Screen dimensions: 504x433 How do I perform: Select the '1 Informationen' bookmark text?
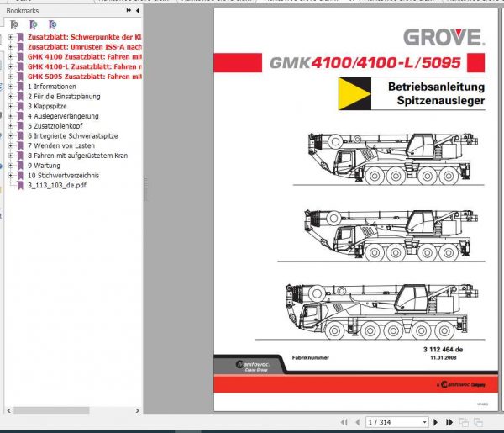click(52, 87)
